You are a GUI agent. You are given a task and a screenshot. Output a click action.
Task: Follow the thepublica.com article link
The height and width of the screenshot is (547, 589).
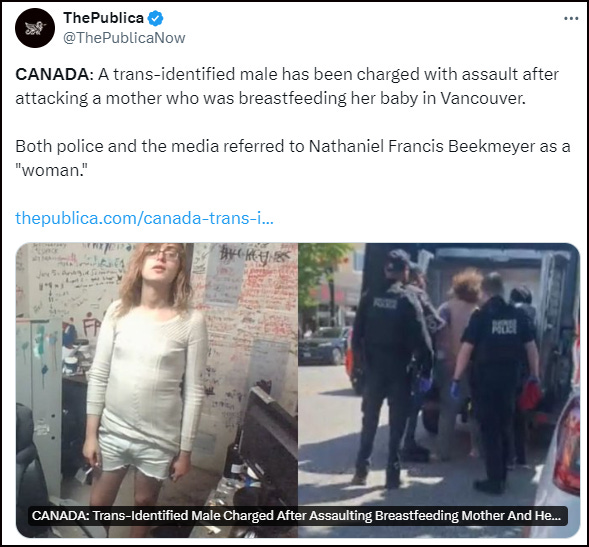144,218
